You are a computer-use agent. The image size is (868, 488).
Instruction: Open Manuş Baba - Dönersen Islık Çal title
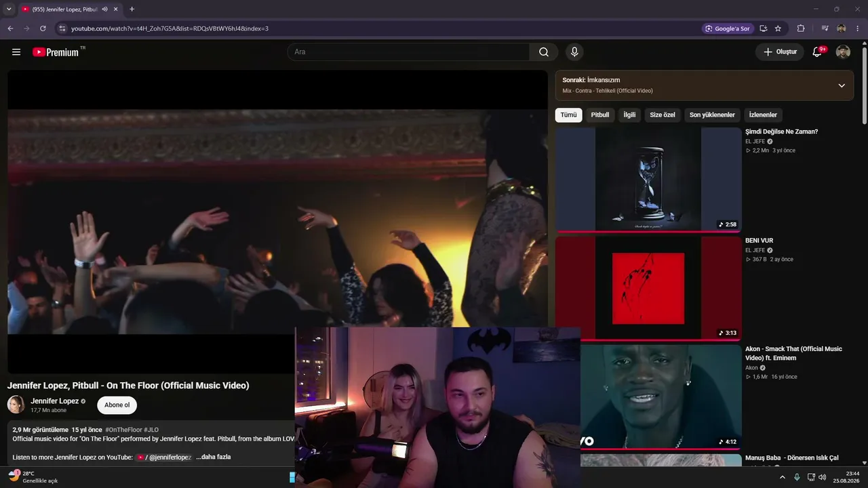point(792,458)
